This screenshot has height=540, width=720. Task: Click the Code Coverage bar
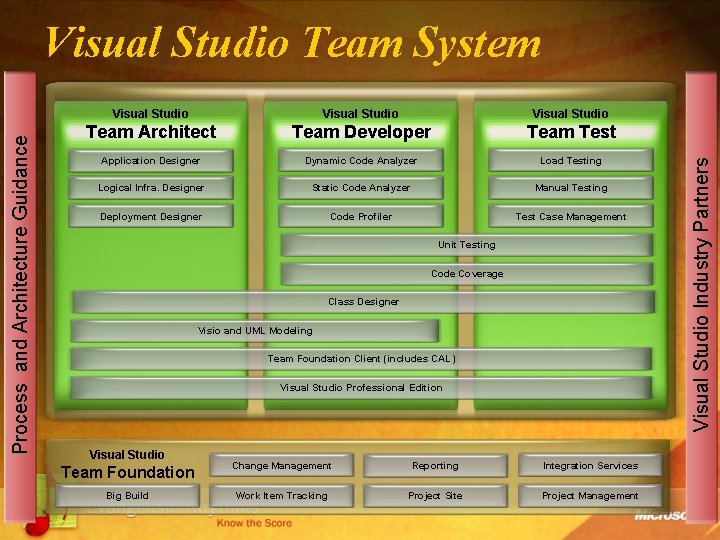tap(467, 274)
